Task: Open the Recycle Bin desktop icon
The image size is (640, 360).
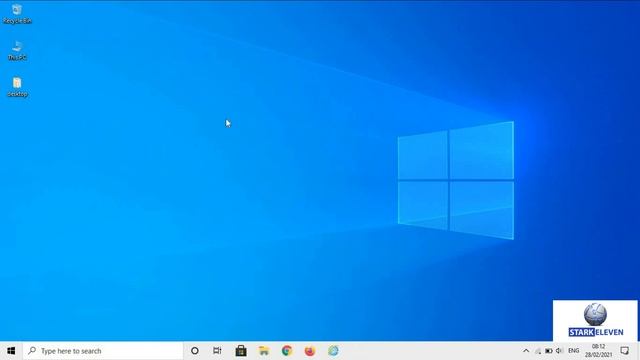Action: click(17, 13)
